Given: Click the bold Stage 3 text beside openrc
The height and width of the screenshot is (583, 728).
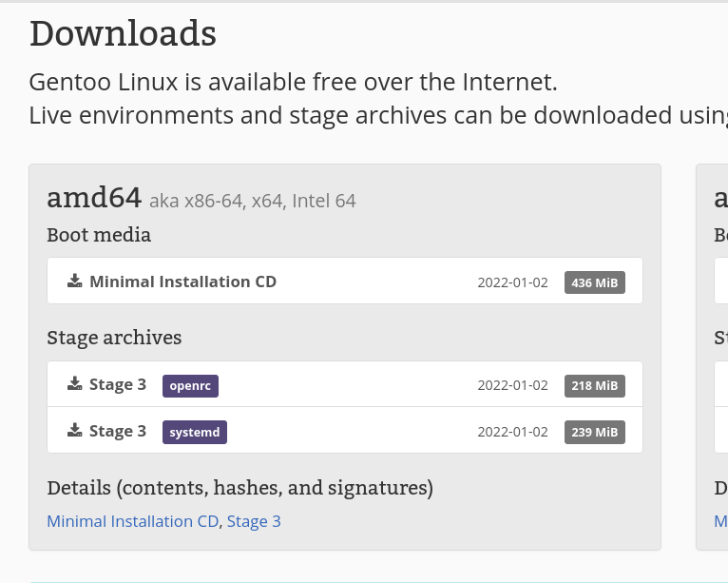Looking at the screenshot, I should click(118, 384).
